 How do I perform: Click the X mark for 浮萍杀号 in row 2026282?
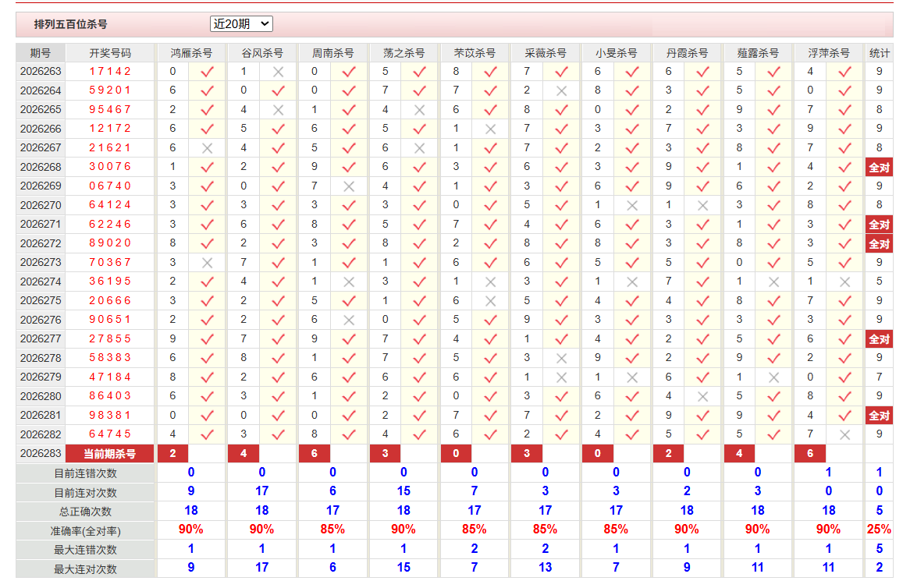pos(844,435)
